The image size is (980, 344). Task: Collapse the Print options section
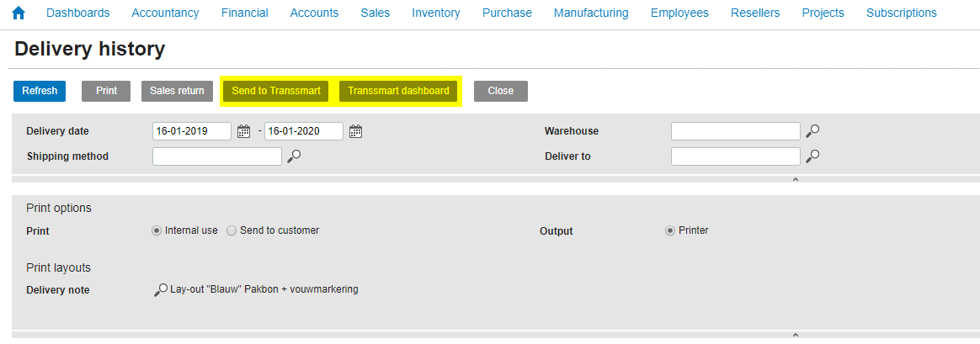pyautogui.click(x=795, y=335)
